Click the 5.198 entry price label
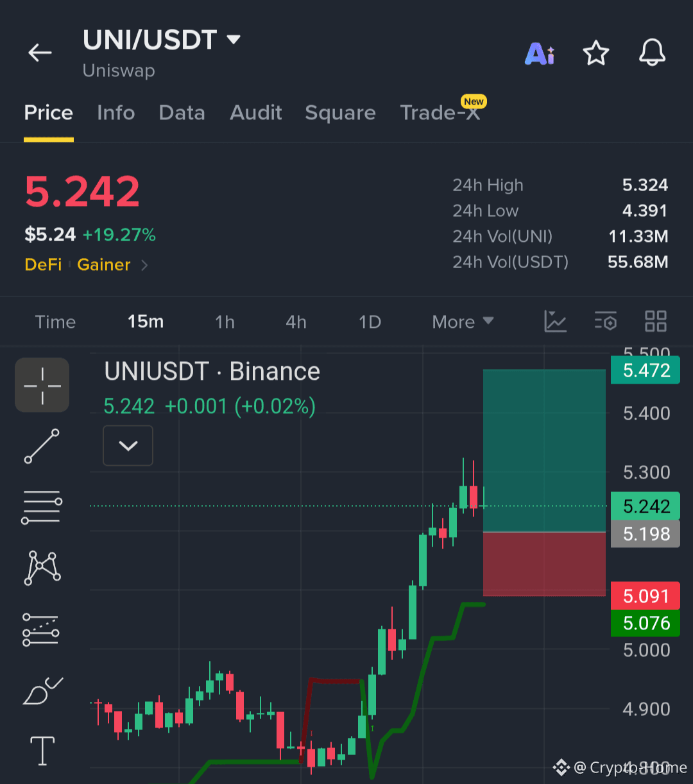This screenshot has height=784, width=693. [646, 534]
